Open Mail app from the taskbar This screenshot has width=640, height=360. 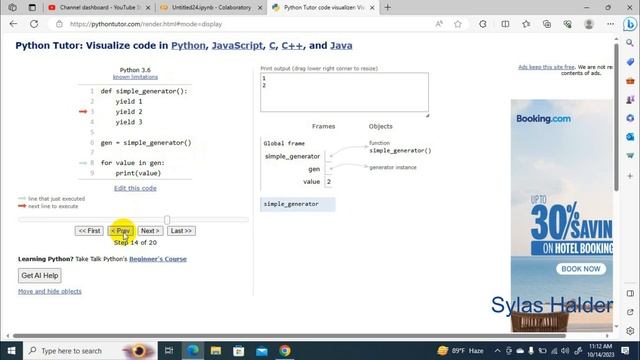(262, 351)
